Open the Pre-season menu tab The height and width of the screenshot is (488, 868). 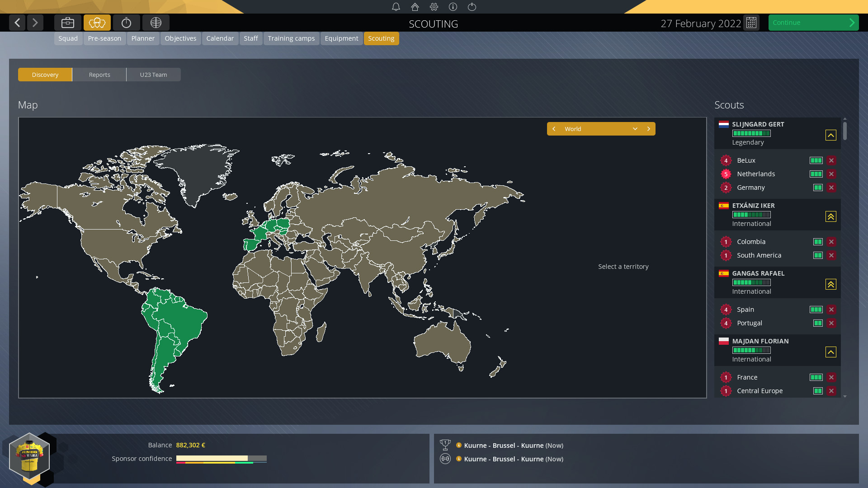pyautogui.click(x=104, y=38)
